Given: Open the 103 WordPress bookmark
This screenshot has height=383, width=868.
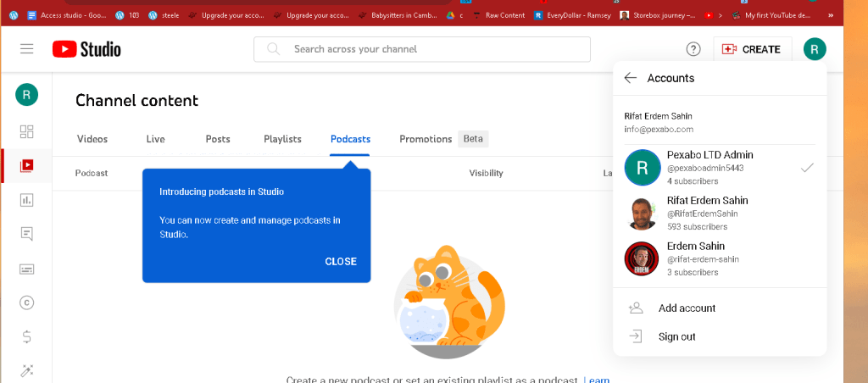Looking at the screenshot, I should point(127,15).
